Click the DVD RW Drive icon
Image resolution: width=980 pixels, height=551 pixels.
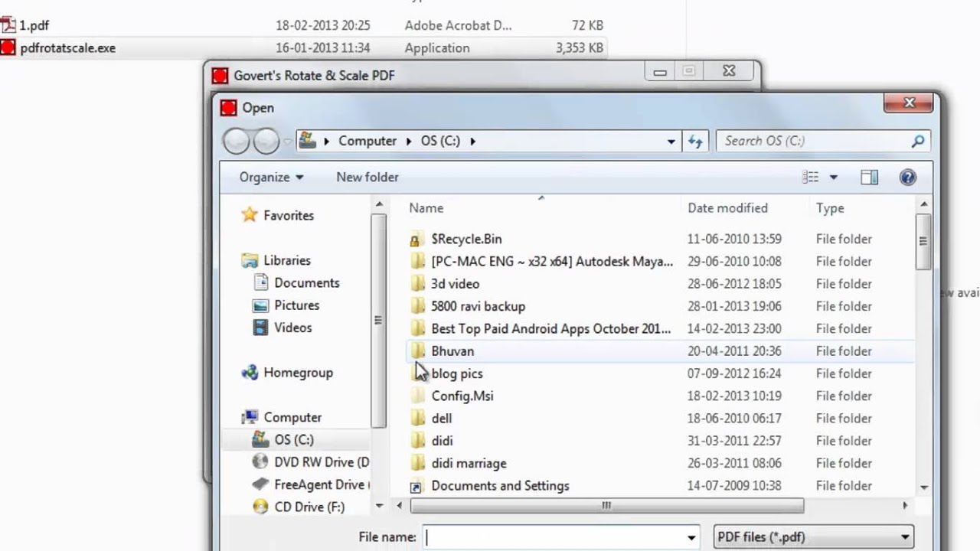pos(261,462)
